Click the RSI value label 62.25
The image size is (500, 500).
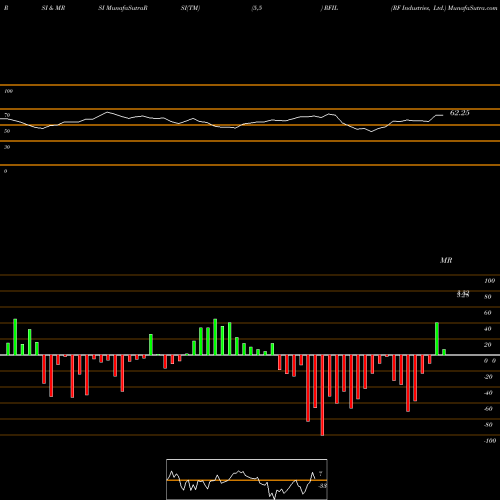click(x=460, y=113)
